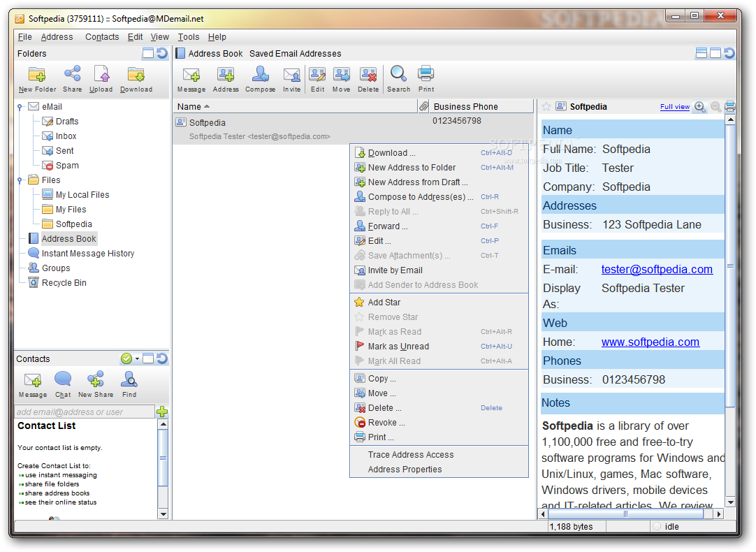
Task: Select Revoke in context menu
Action: (x=439, y=422)
